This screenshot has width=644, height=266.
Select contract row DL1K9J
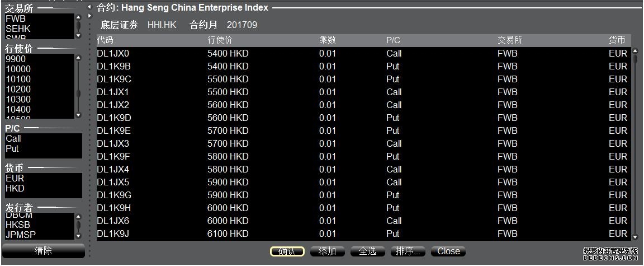[363, 234]
